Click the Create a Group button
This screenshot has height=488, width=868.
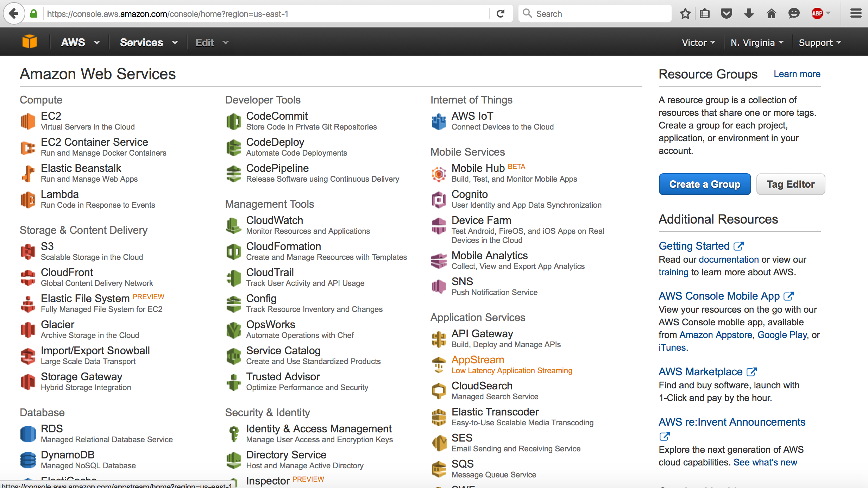click(x=705, y=184)
